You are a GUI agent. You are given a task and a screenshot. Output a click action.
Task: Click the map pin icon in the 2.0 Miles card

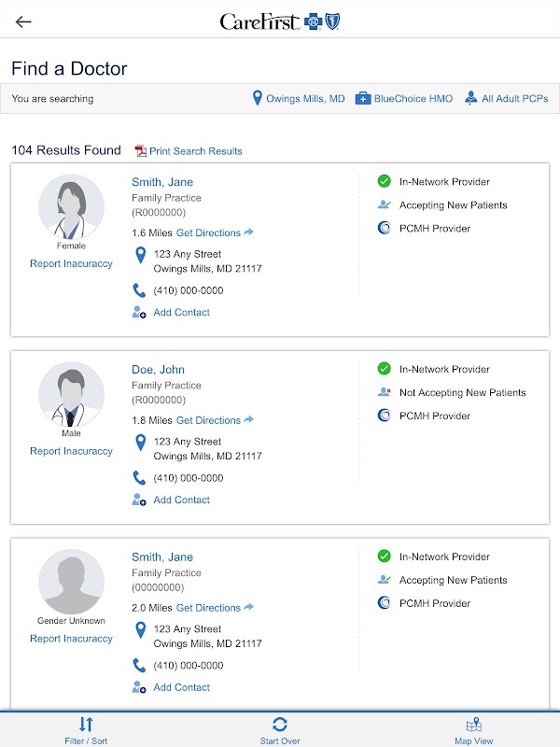(141, 629)
